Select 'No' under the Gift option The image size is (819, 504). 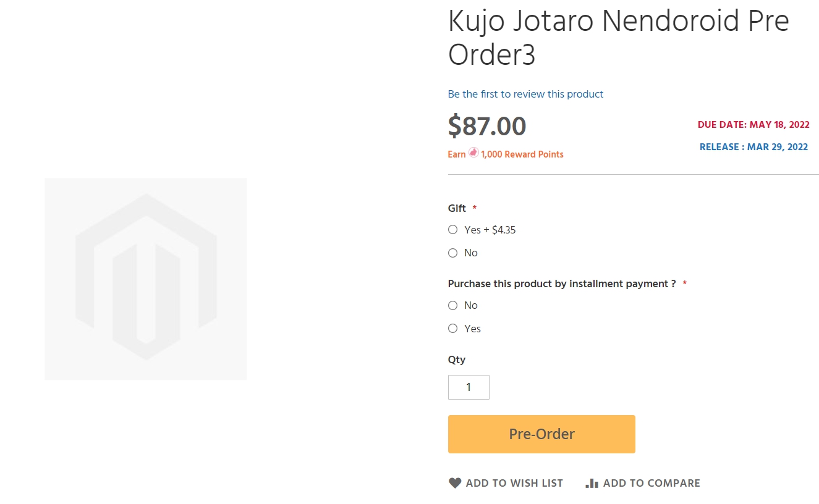click(x=452, y=253)
